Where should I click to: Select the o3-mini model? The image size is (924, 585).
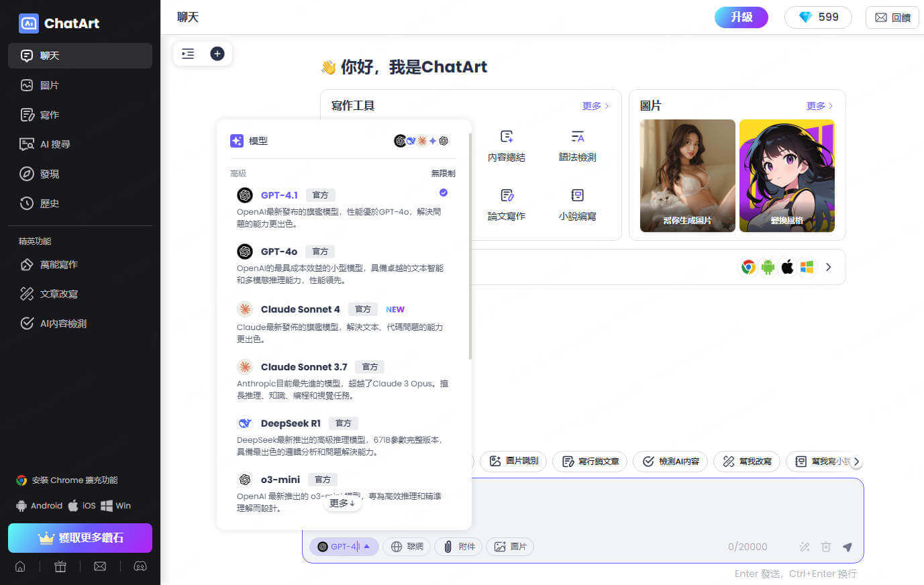[x=342, y=493]
